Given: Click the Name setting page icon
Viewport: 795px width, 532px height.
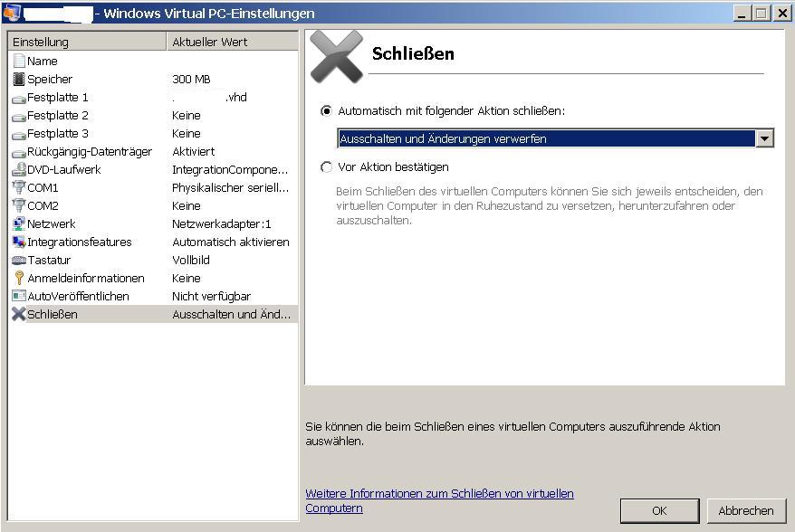Looking at the screenshot, I should [19, 62].
